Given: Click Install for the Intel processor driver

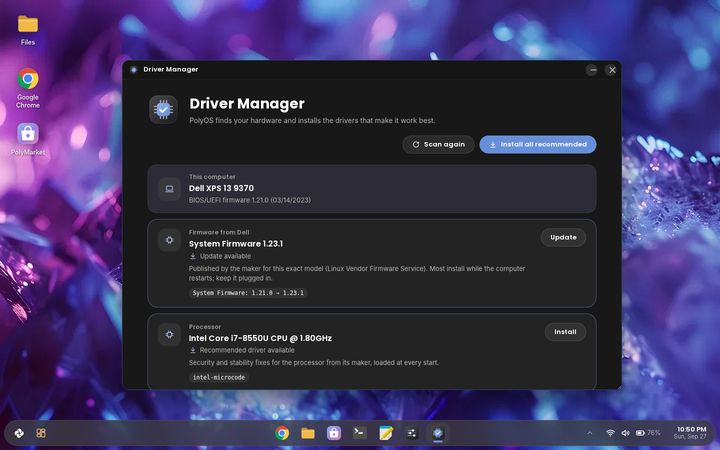Looking at the screenshot, I should pos(565,332).
